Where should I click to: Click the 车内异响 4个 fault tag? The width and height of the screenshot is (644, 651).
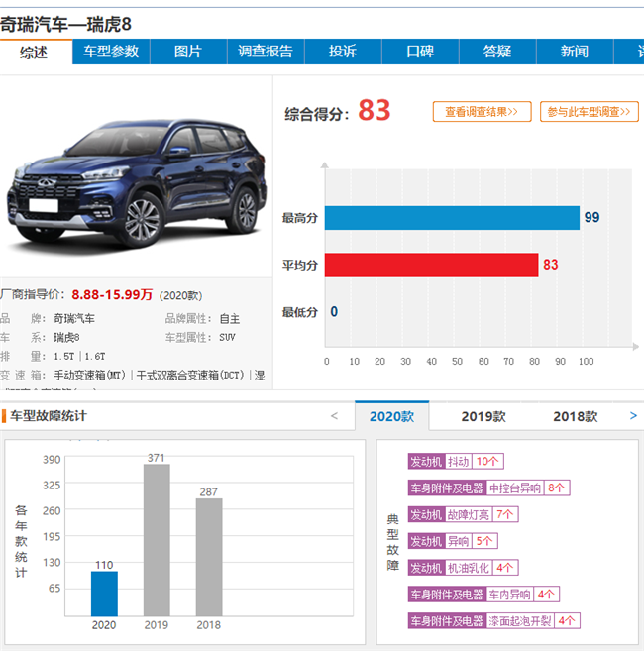[x=483, y=595]
